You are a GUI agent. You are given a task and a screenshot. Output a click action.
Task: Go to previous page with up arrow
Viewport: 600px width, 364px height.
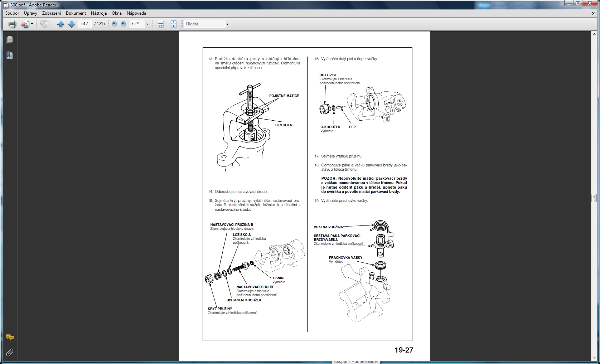click(x=61, y=24)
